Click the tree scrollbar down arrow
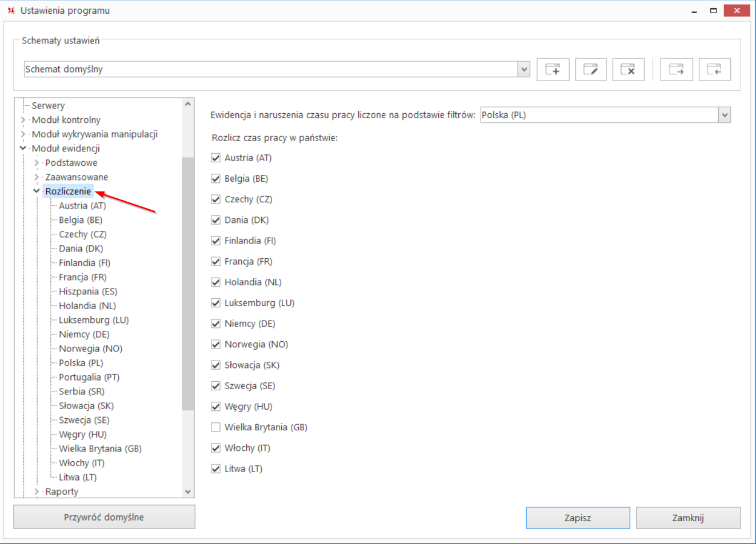The height and width of the screenshot is (544, 756). coord(188,491)
